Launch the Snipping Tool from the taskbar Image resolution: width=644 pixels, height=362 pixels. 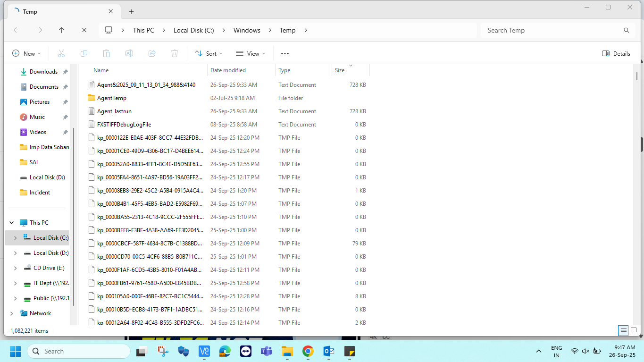click(x=163, y=351)
